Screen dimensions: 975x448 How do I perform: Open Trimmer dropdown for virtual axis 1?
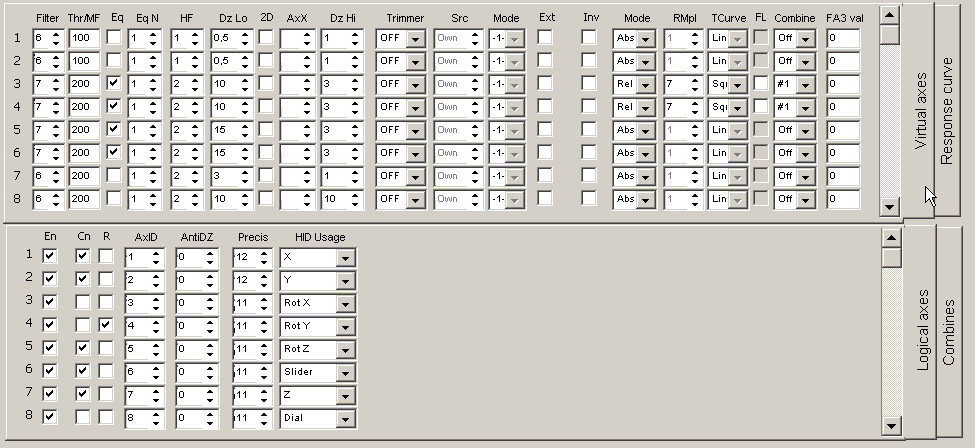[415, 39]
